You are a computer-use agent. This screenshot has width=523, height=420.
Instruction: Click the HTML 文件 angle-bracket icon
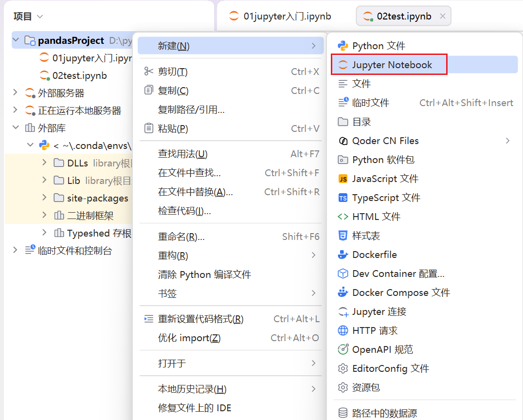pyautogui.click(x=343, y=217)
